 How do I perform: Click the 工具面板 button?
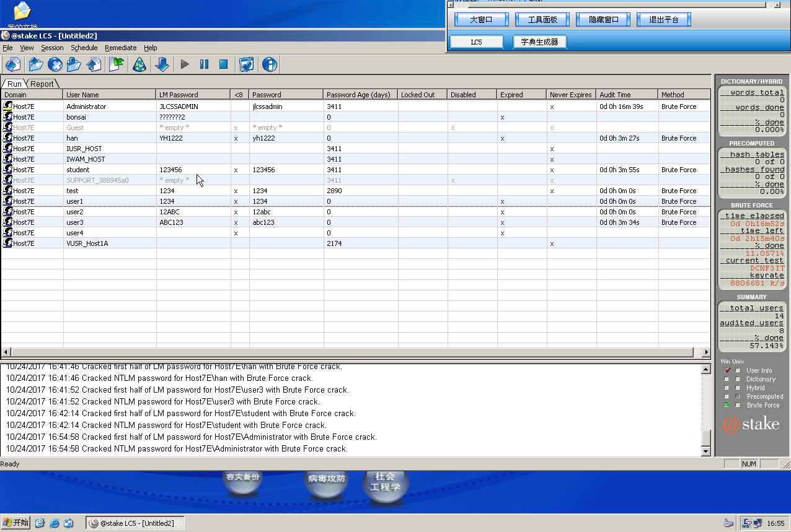(x=542, y=20)
